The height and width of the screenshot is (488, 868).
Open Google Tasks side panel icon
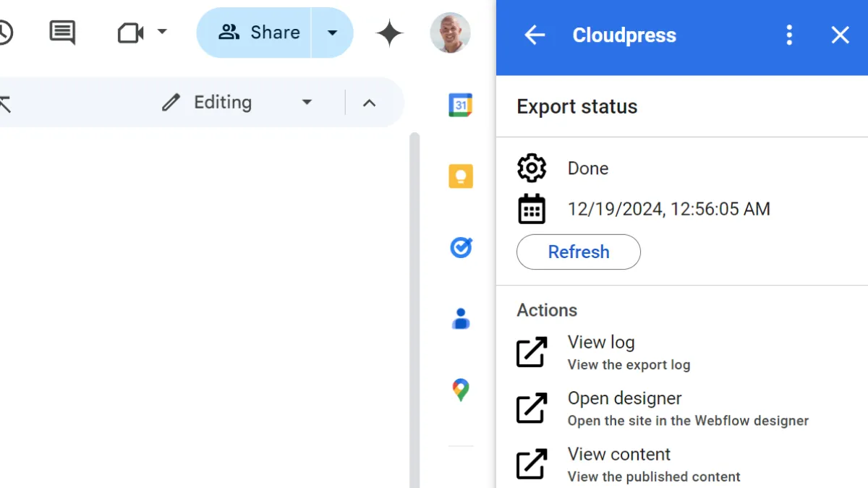461,247
